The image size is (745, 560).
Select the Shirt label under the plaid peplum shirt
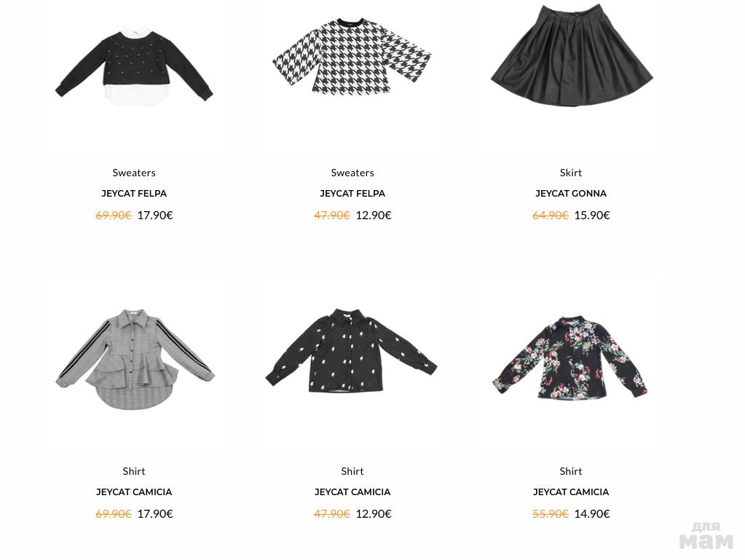pos(134,471)
